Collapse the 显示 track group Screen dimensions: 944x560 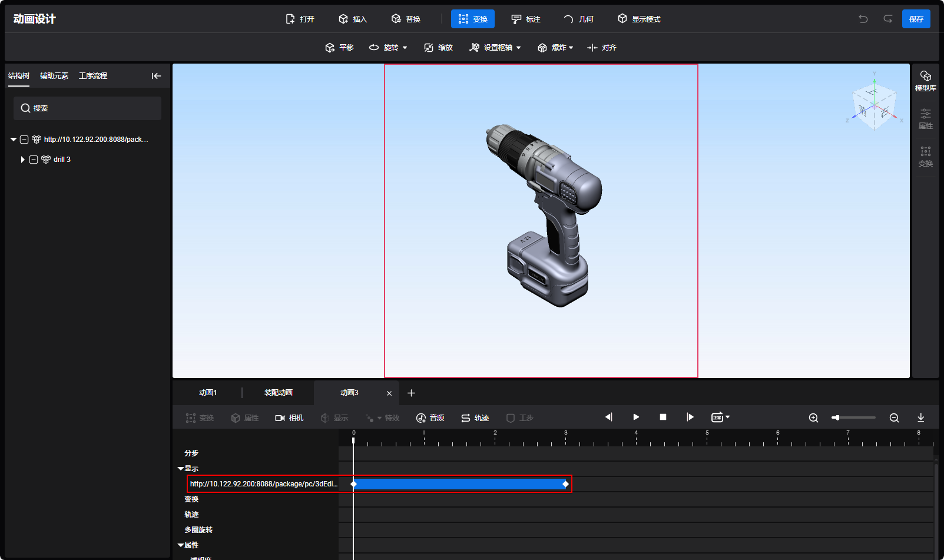tap(181, 469)
